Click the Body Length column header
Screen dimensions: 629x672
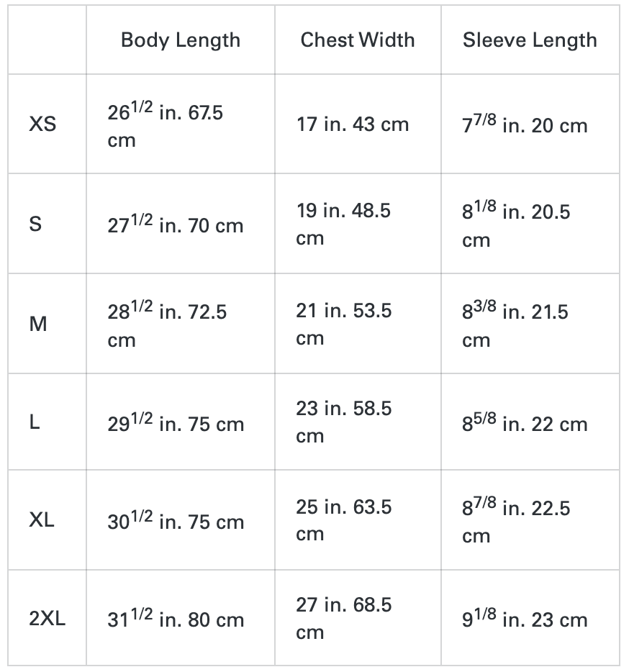[x=180, y=40]
